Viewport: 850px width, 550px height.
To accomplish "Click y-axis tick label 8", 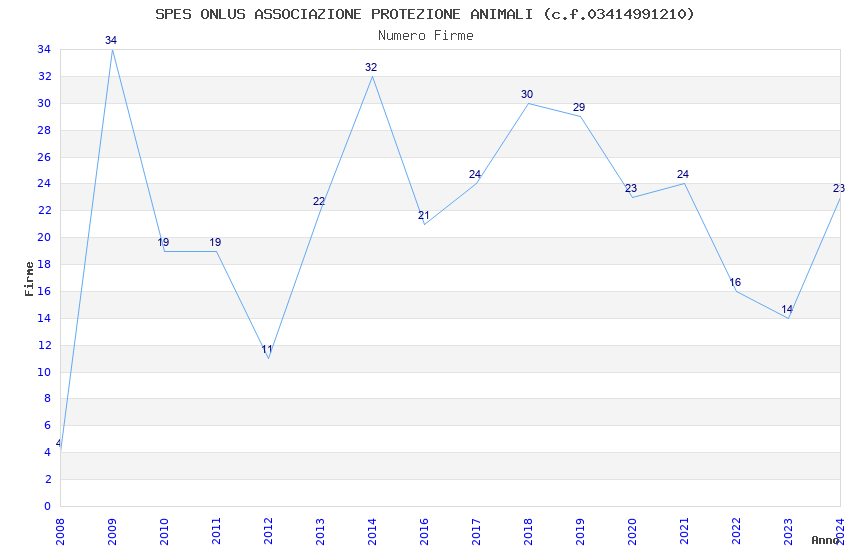I will coord(48,398).
